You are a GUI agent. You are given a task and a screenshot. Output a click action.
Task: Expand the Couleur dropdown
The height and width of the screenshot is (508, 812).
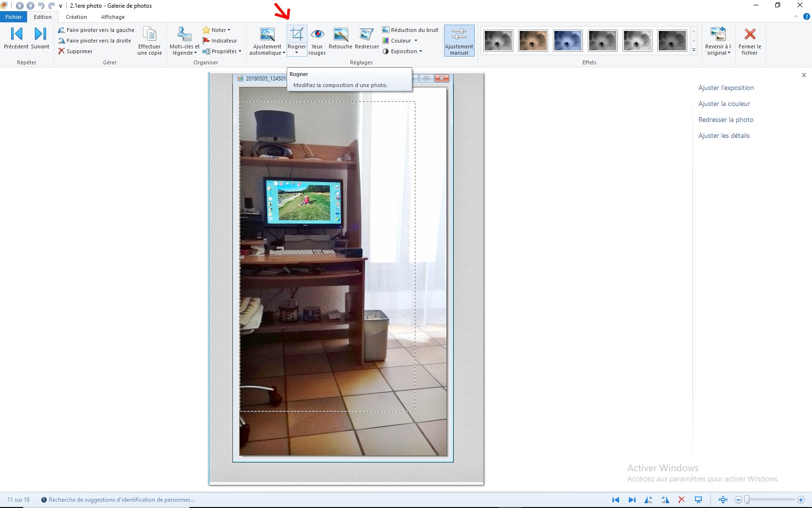click(x=400, y=41)
